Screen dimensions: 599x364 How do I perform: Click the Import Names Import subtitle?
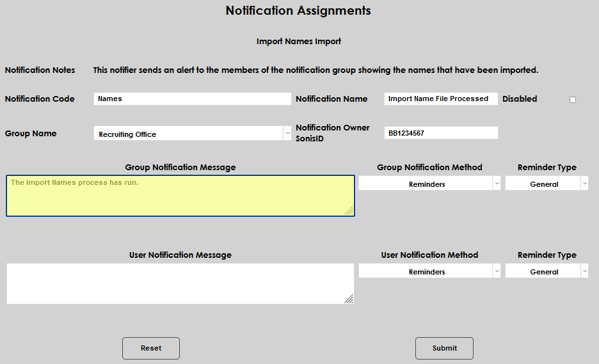[299, 42]
